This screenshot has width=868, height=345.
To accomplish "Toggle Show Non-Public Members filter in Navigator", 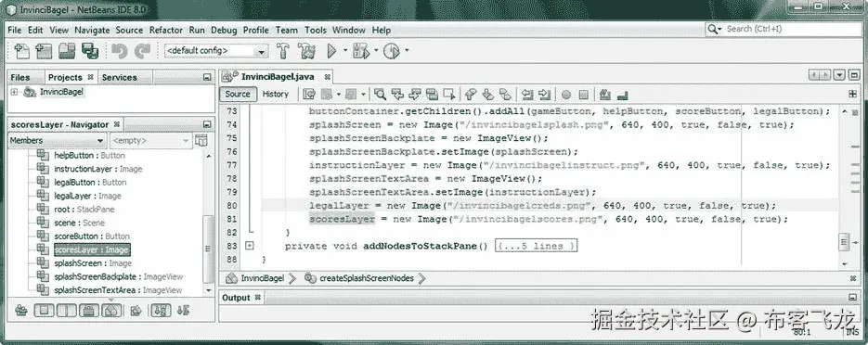I will point(89,311).
